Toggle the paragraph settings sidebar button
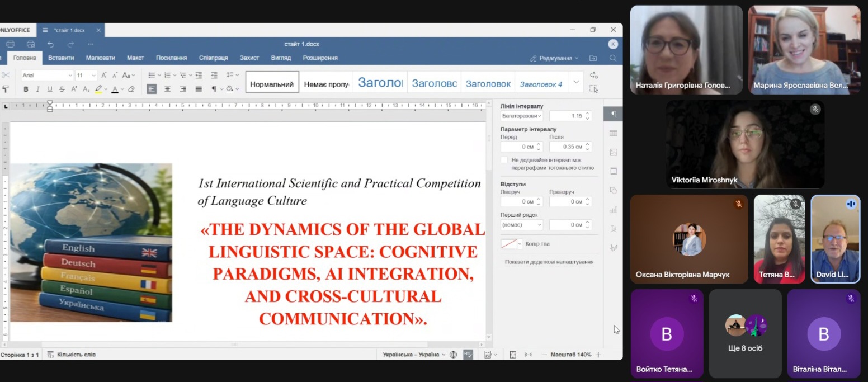 click(614, 114)
